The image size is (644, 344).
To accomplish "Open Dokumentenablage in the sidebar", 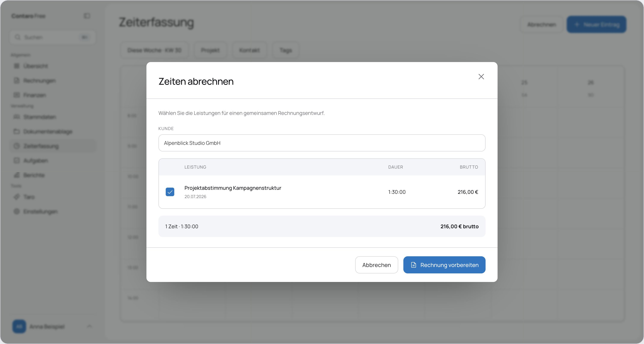I will click(x=52, y=131).
